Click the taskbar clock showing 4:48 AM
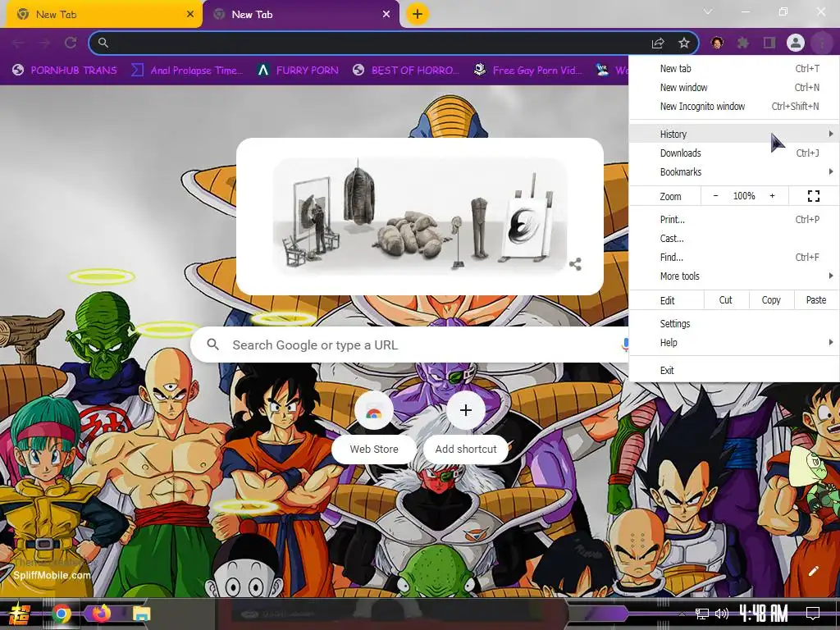 pyautogui.click(x=764, y=613)
